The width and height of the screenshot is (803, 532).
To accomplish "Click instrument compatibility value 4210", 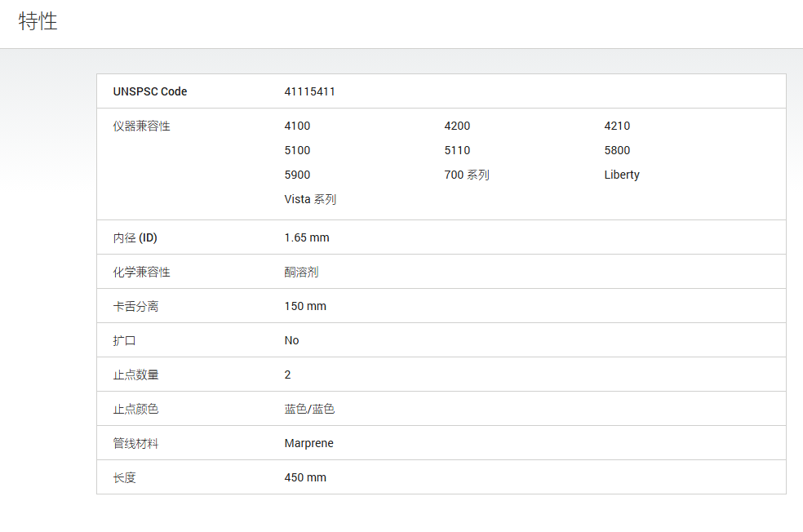I will (x=617, y=126).
